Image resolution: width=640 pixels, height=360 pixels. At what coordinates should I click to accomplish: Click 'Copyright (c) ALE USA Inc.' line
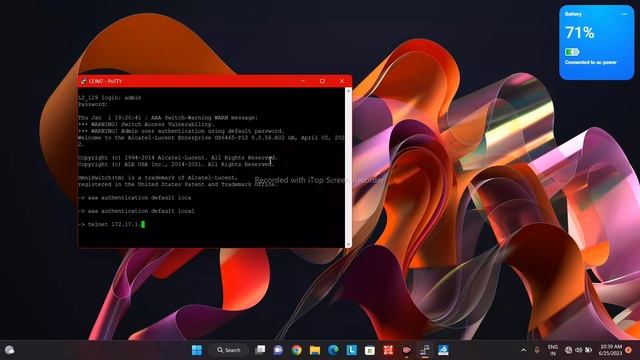pos(176,164)
